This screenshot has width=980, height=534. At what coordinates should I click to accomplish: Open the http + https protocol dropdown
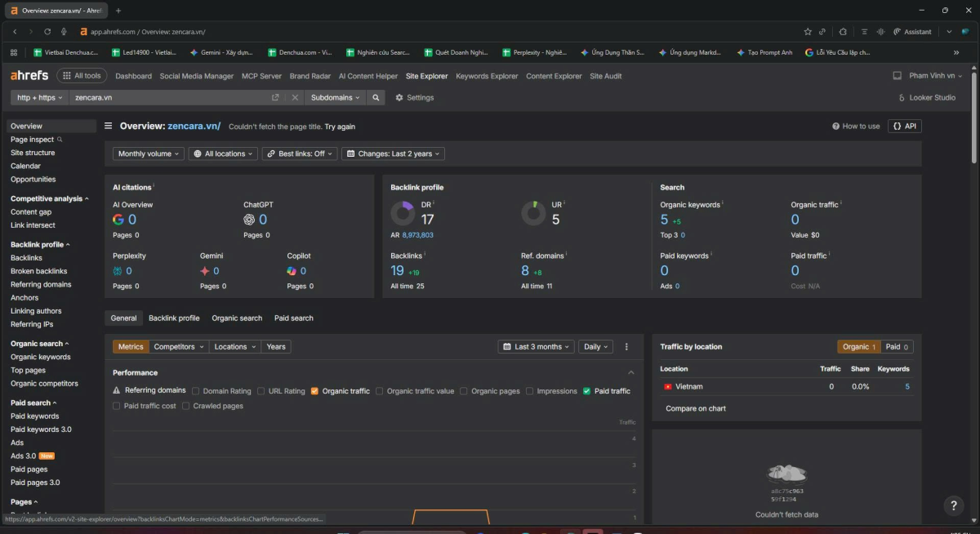click(x=39, y=97)
